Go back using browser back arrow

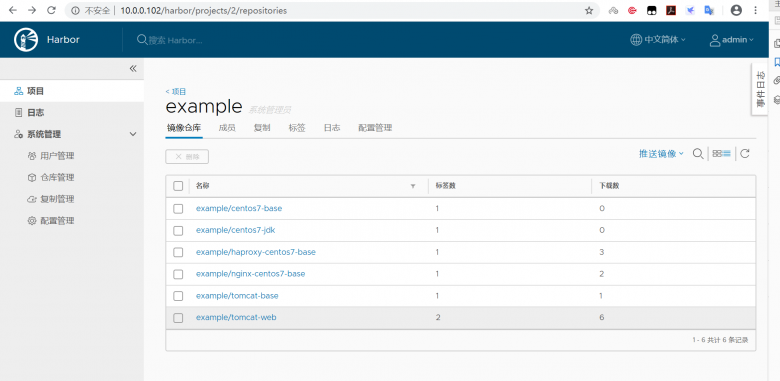(13, 10)
